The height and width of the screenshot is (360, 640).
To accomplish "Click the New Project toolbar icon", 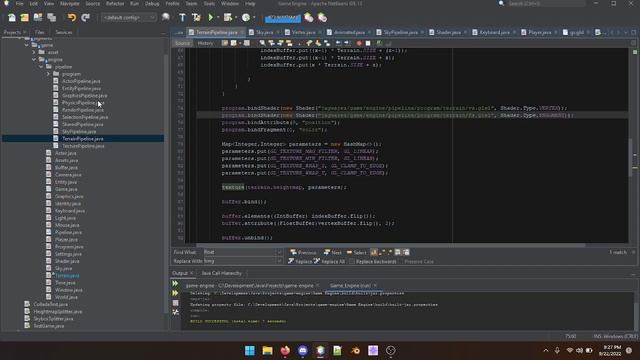I will pyautogui.click(x=25, y=18).
